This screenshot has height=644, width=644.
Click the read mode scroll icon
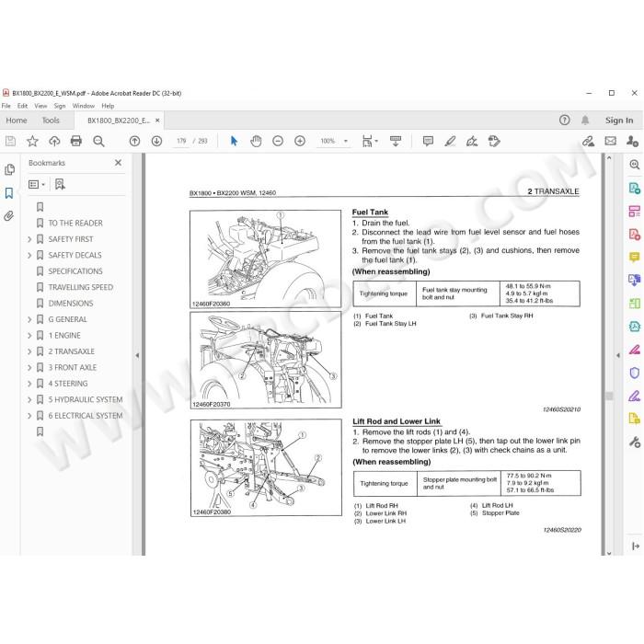click(396, 142)
